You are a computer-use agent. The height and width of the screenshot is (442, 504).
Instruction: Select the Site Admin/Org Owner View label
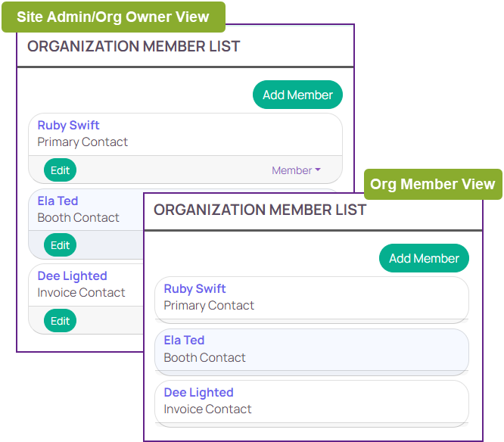pos(114,17)
